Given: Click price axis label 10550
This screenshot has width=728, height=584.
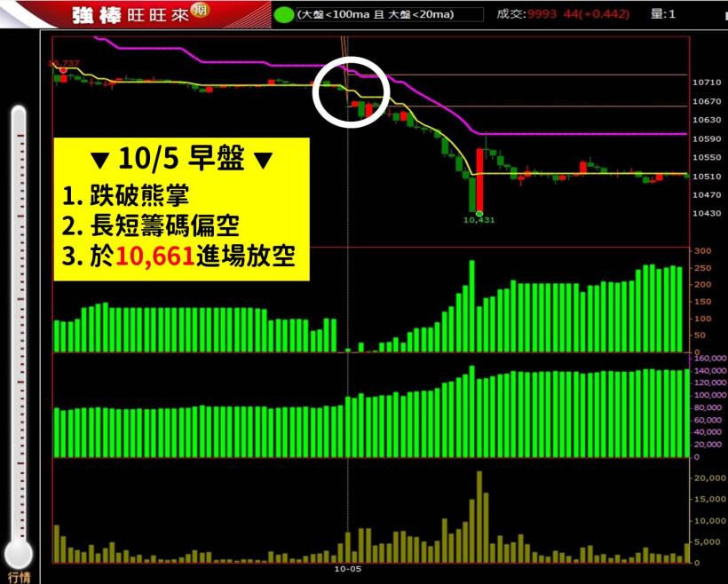Looking at the screenshot, I should point(707,157).
